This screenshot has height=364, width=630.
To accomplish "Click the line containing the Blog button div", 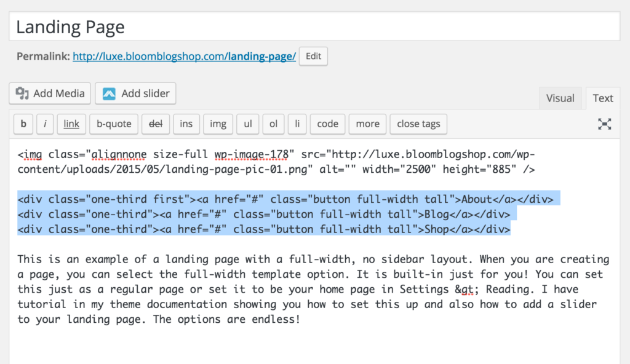I will [263, 214].
